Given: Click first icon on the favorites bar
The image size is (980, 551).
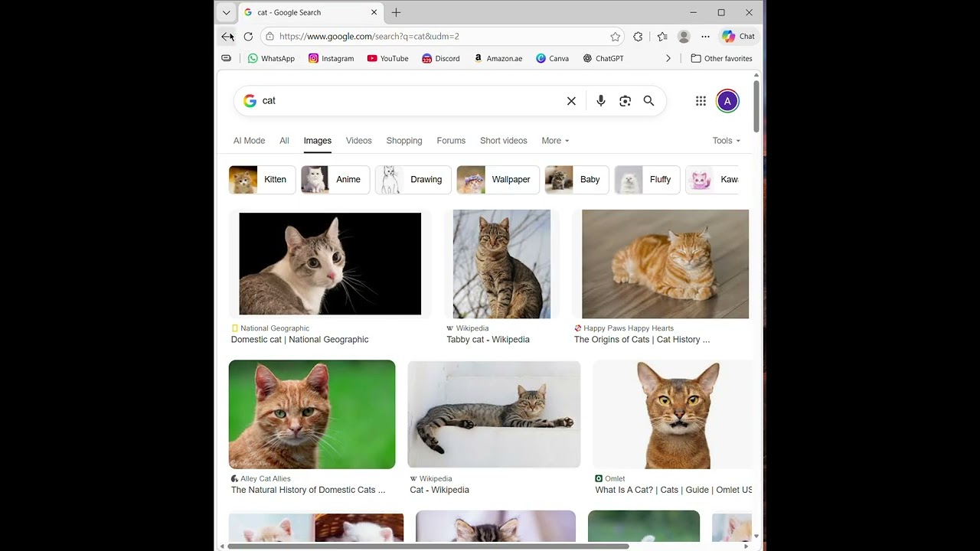Looking at the screenshot, I should pos(226,58).
